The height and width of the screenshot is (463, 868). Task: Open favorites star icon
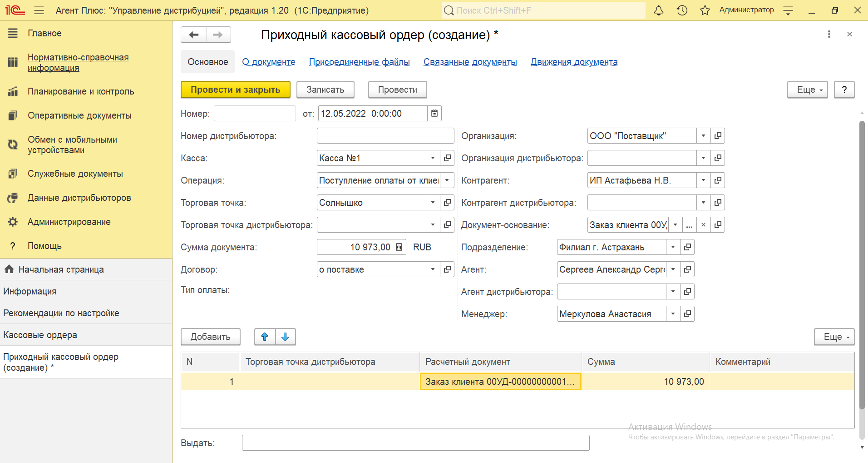click(x=705, y=10)
